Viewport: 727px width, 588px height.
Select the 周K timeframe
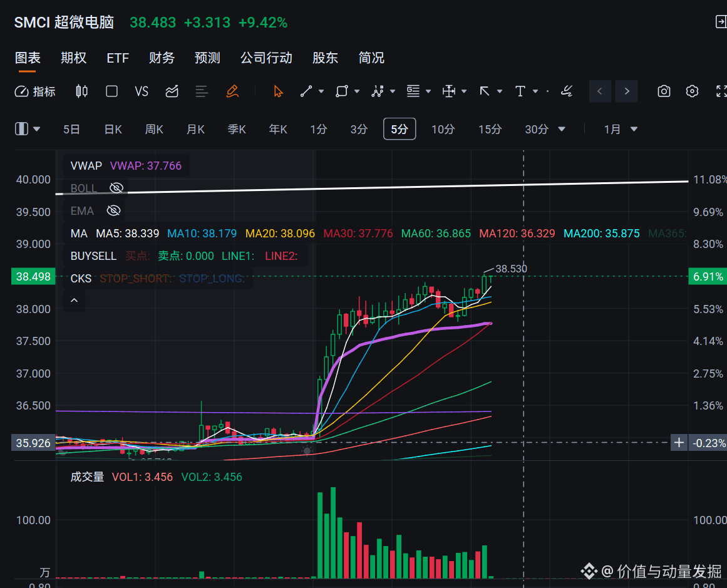154,130
